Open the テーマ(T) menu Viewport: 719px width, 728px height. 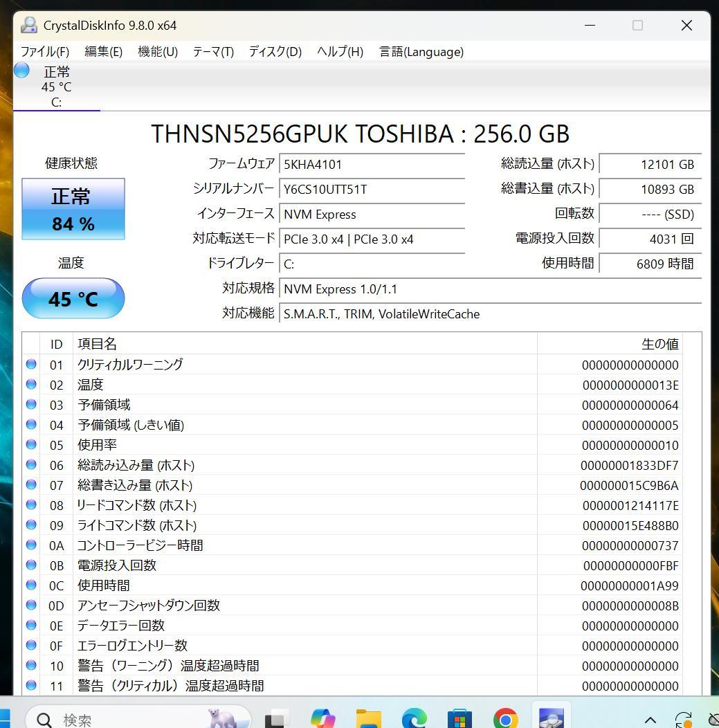click(x=213, y=51)
